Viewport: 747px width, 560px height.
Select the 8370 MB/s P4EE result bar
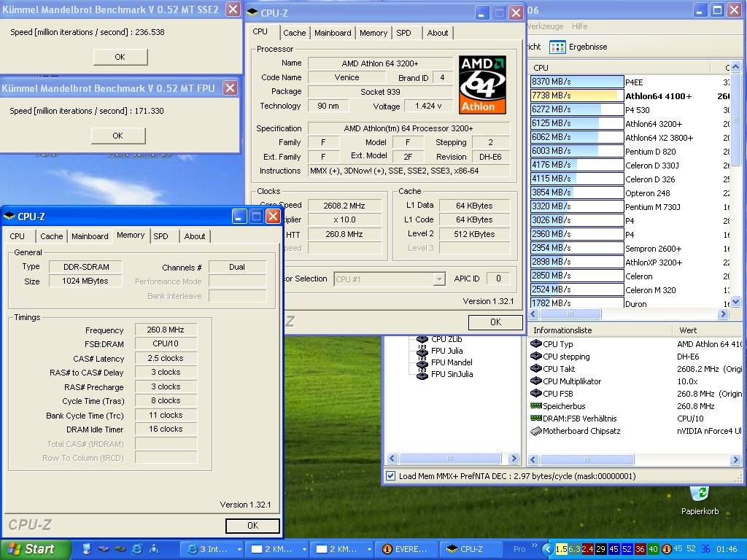click(x=576, y=82)
